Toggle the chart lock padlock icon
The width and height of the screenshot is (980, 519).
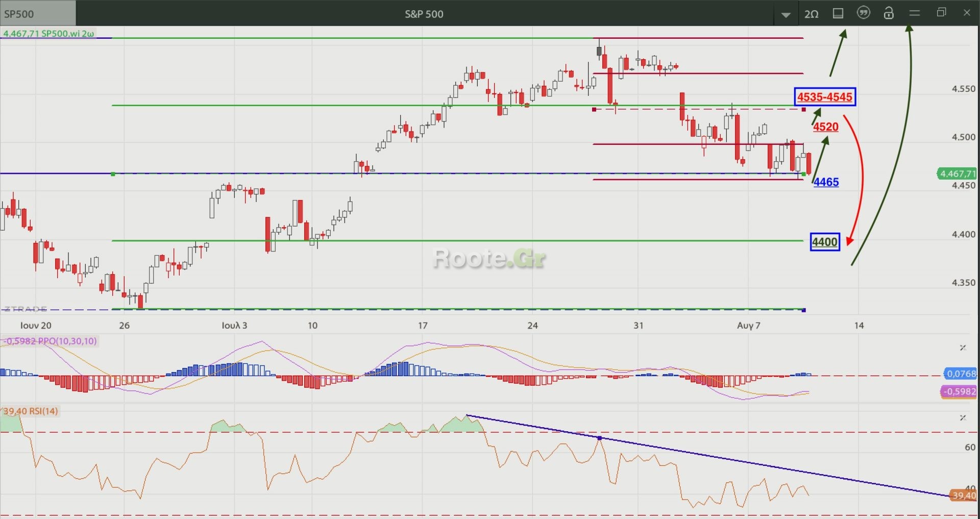click(x=889, y=13)
